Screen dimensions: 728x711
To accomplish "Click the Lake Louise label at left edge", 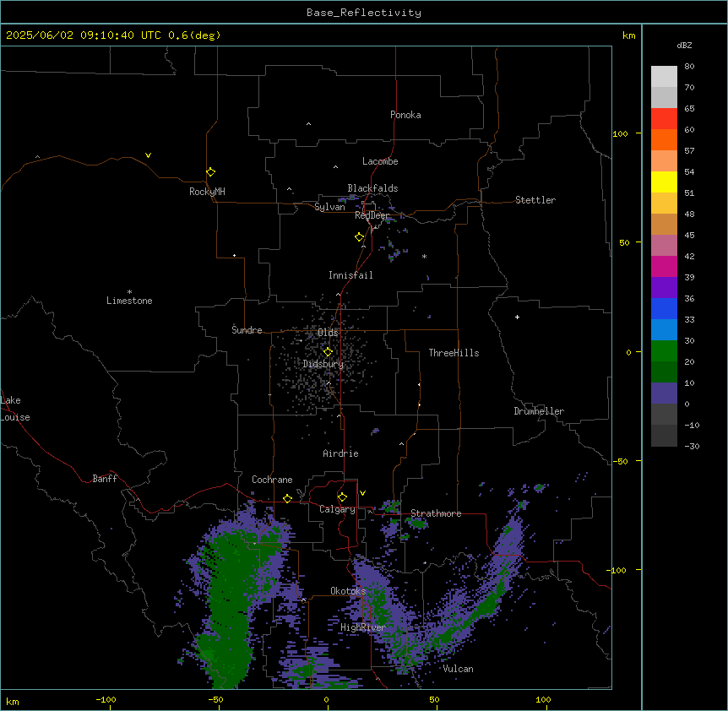I will tap(15, 409).
